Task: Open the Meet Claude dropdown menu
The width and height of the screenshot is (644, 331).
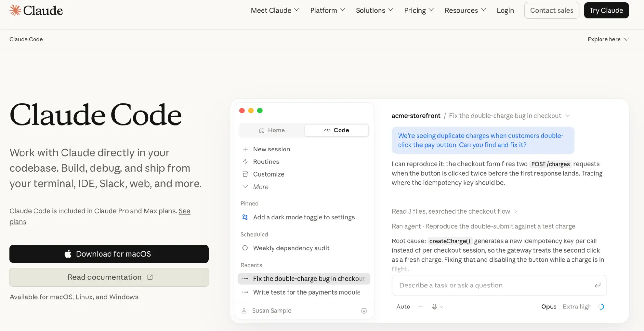Action: 275,10
